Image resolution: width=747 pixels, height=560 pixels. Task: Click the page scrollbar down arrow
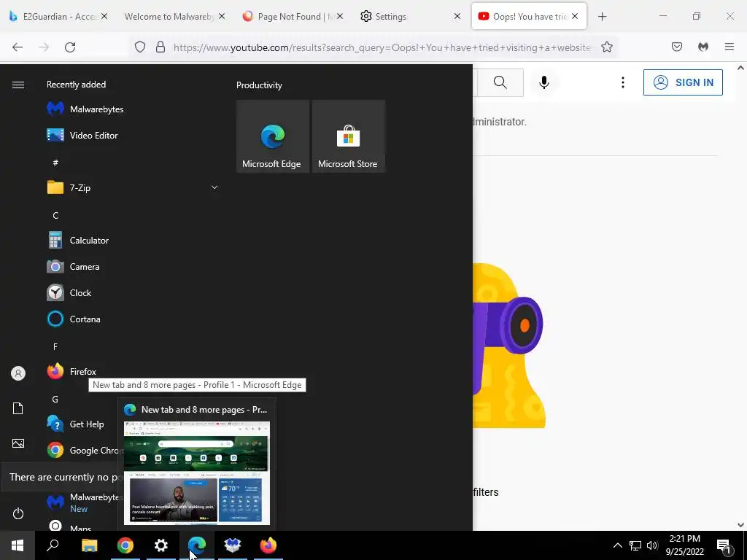coord(741,525)
